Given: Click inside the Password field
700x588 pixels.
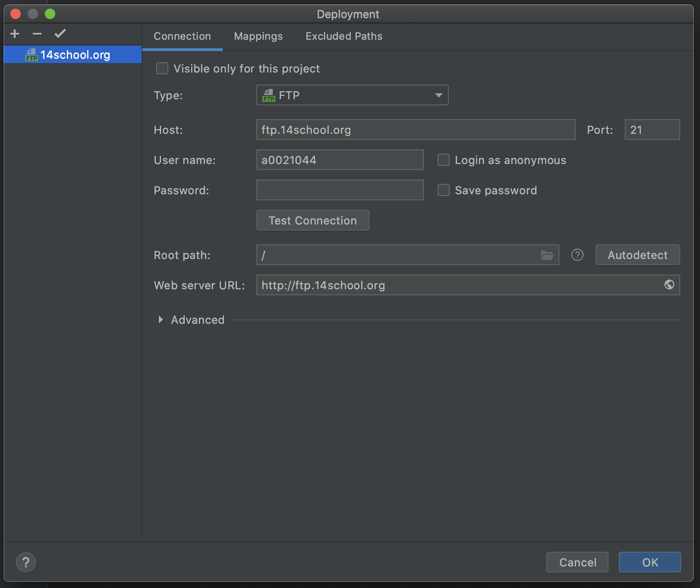Looking at the screenshot, I should [339, 190].
